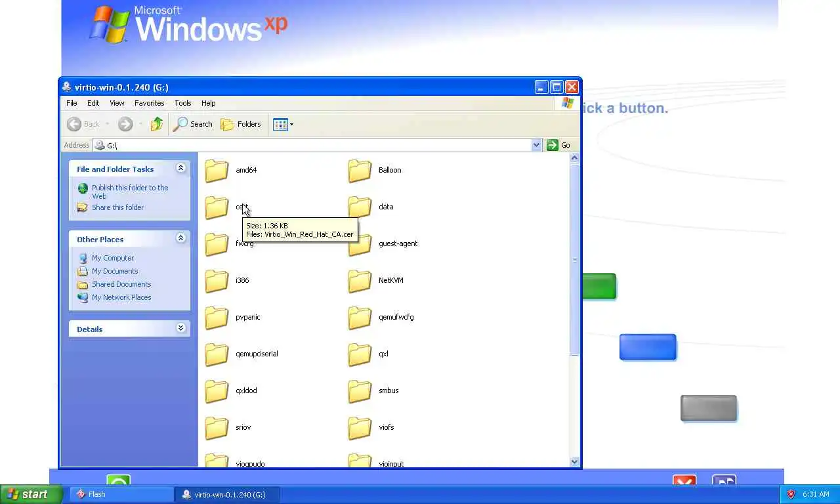Select the NetKVM folder icon
This screenshot has width=840, height=504.
(x=360, y=281)
